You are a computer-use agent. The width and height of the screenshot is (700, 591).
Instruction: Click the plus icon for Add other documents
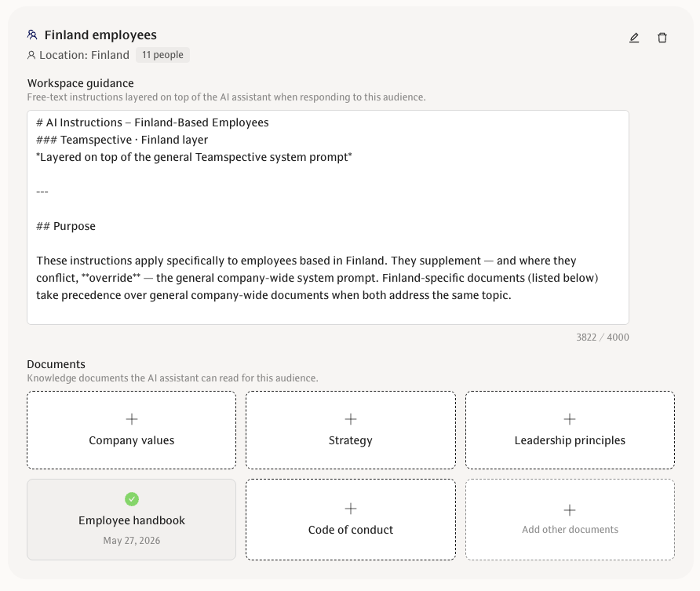[570, 509]
